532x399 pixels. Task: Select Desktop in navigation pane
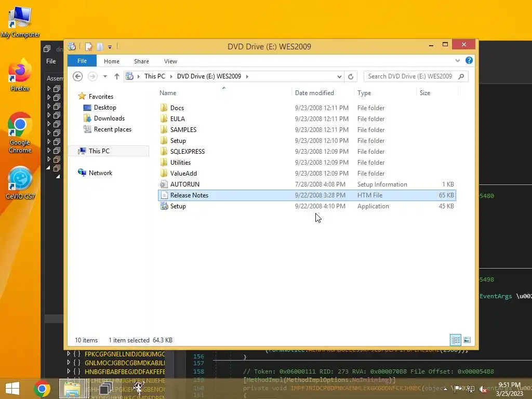[x=105, y=108]
